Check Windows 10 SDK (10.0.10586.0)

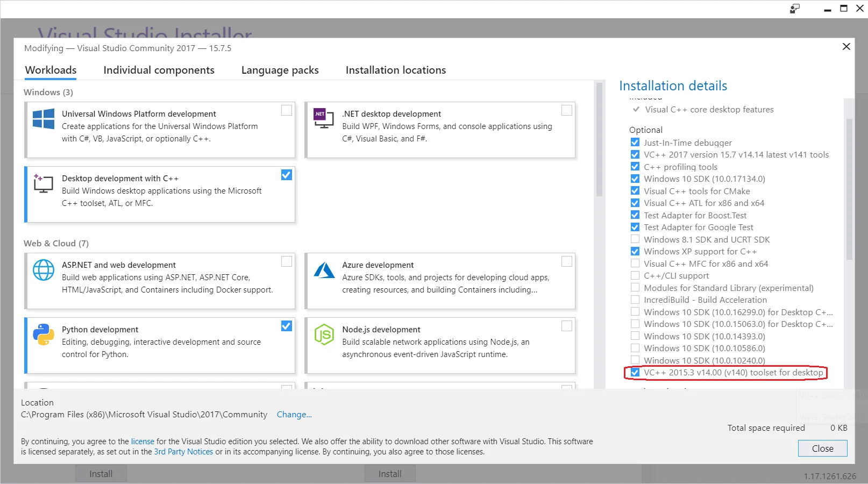tap(635, 348)
